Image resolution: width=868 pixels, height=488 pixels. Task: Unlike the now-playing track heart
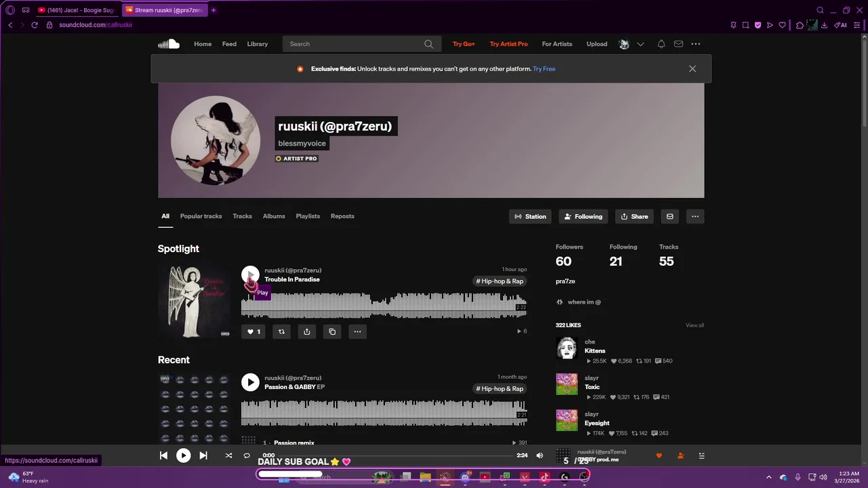658,455
